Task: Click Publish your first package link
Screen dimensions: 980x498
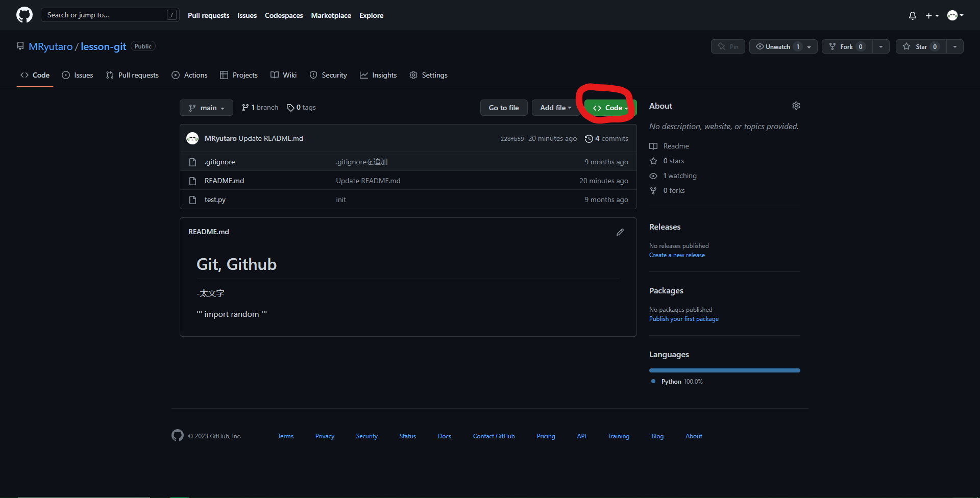Action: tap(684, 319)
